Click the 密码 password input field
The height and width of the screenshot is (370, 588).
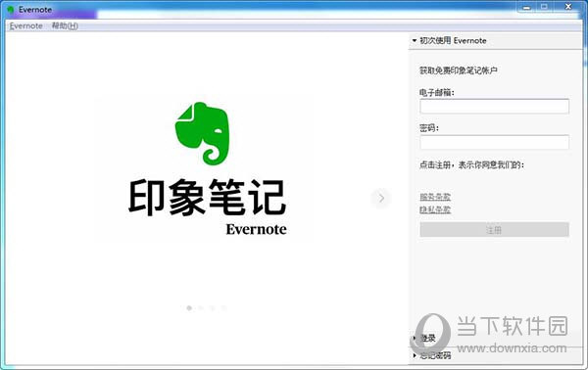pyautogui.click(x=494, y=142)
